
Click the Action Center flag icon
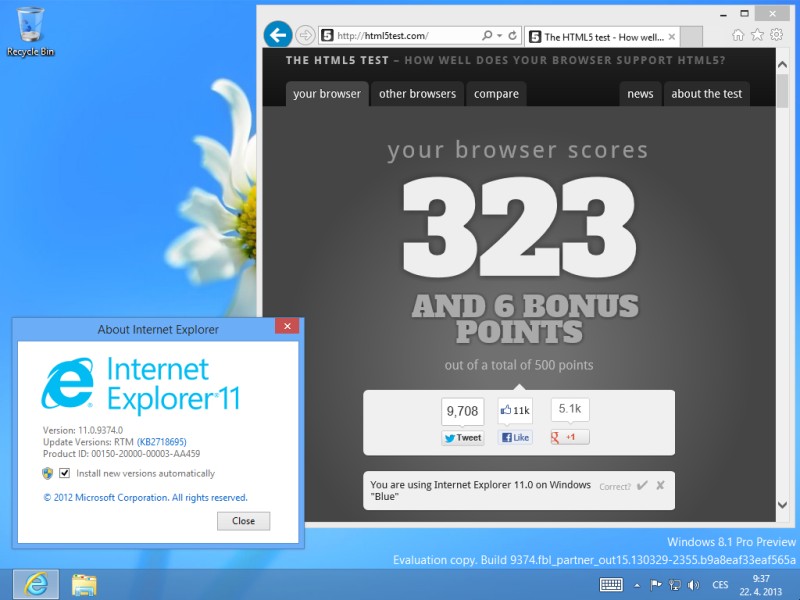tap(656, 585)
